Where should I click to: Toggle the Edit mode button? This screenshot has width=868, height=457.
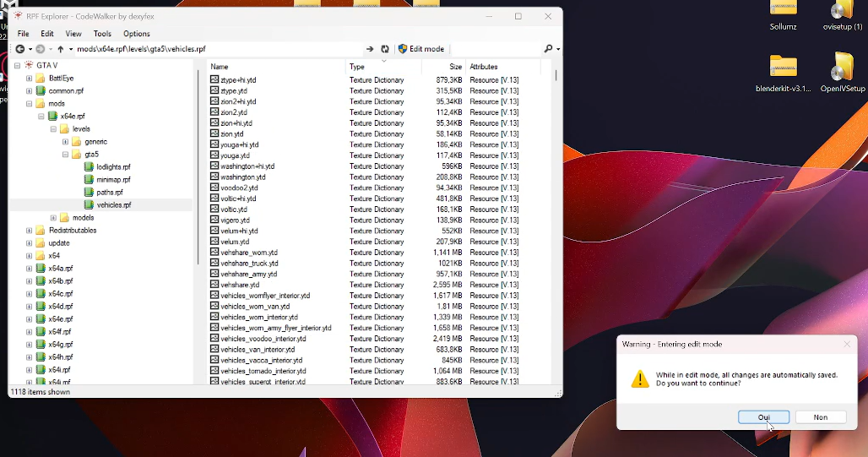(420, 49)
